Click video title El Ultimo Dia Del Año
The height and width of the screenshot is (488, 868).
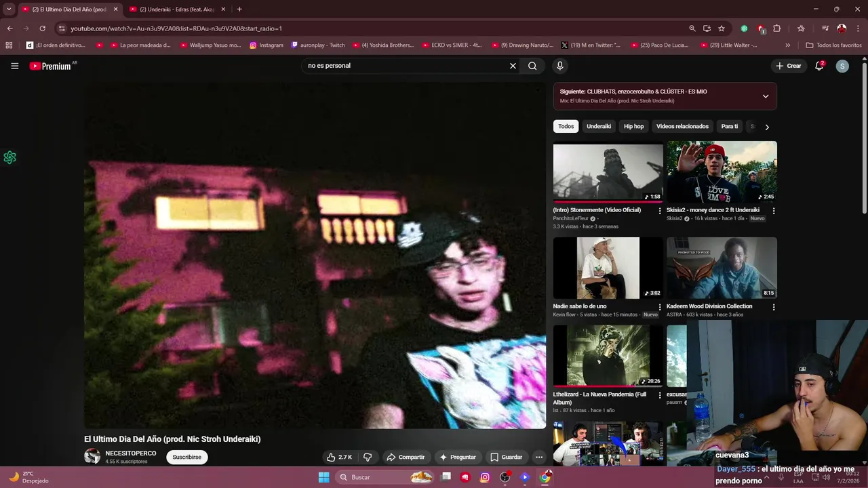172,439
